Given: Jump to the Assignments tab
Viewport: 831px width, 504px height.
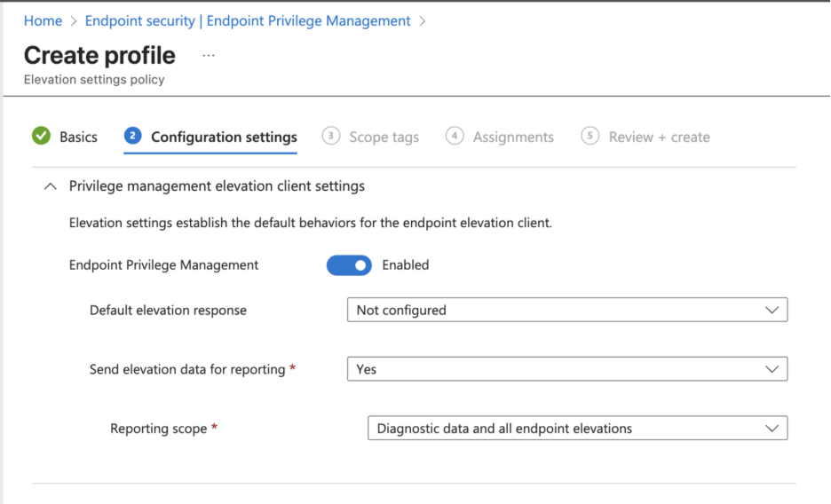Looking at the screenshot, I should click(513, 137).
